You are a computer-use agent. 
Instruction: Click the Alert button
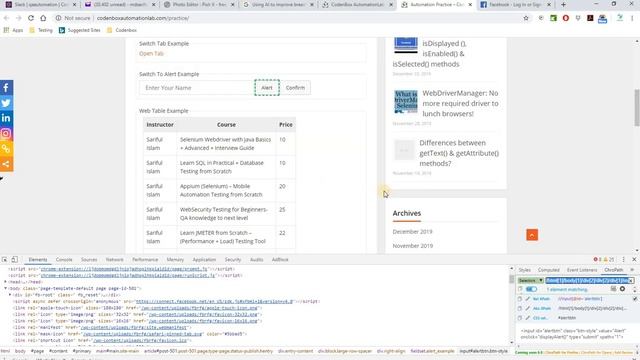267,88
